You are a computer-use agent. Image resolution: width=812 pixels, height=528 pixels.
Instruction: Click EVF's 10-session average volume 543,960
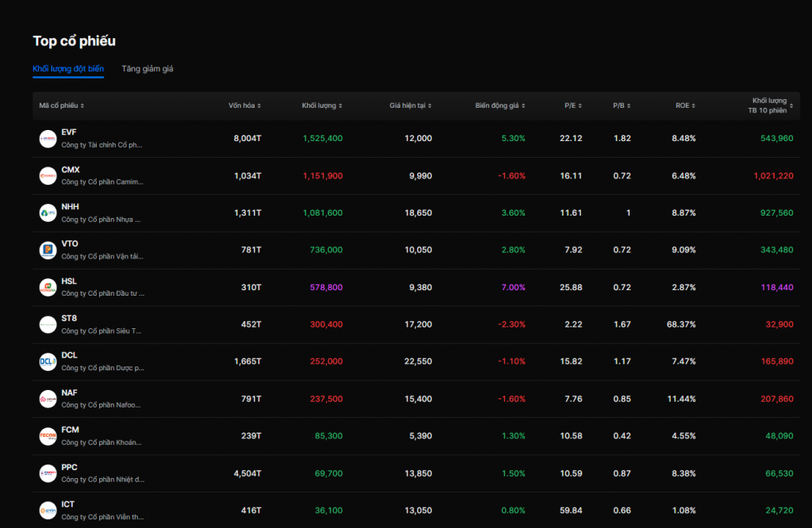[776, 139]
